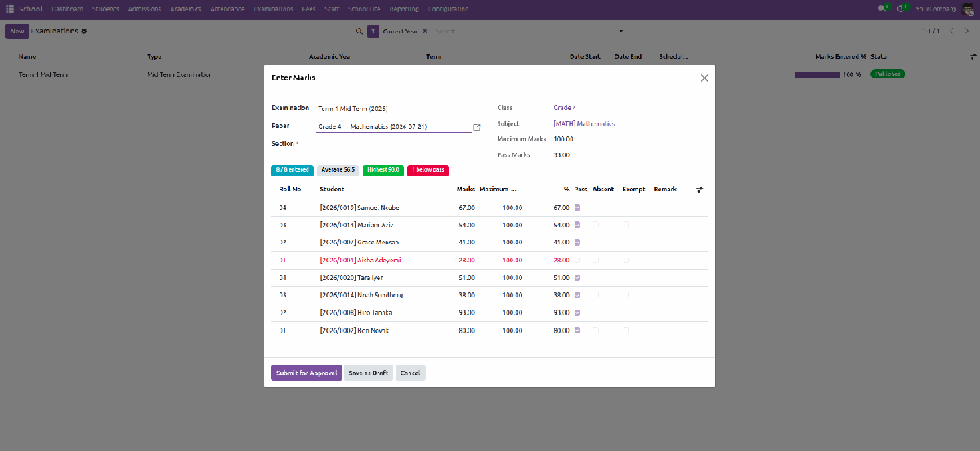Open the [MATH] Mathematics subject link
This screenshot has width=980, height=451.
(584, 123)
